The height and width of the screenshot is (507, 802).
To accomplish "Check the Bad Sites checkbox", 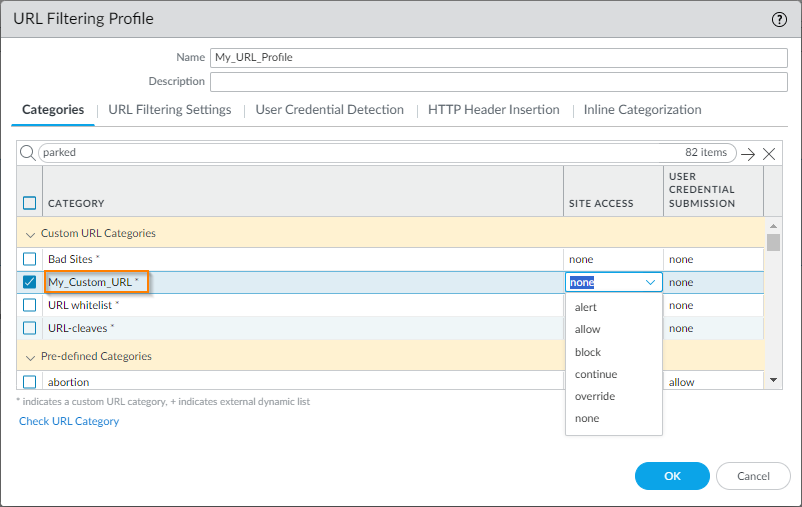I will (x=30, y=259).
